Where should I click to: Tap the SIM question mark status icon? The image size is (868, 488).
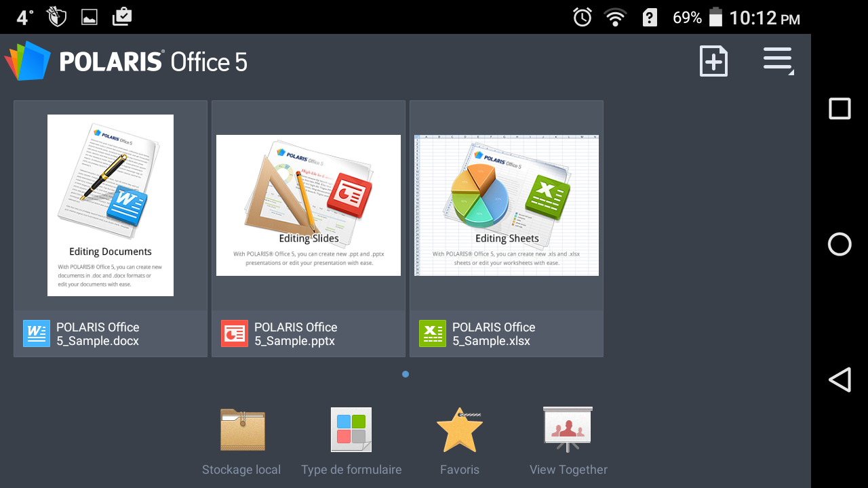[x=650, y=18]
